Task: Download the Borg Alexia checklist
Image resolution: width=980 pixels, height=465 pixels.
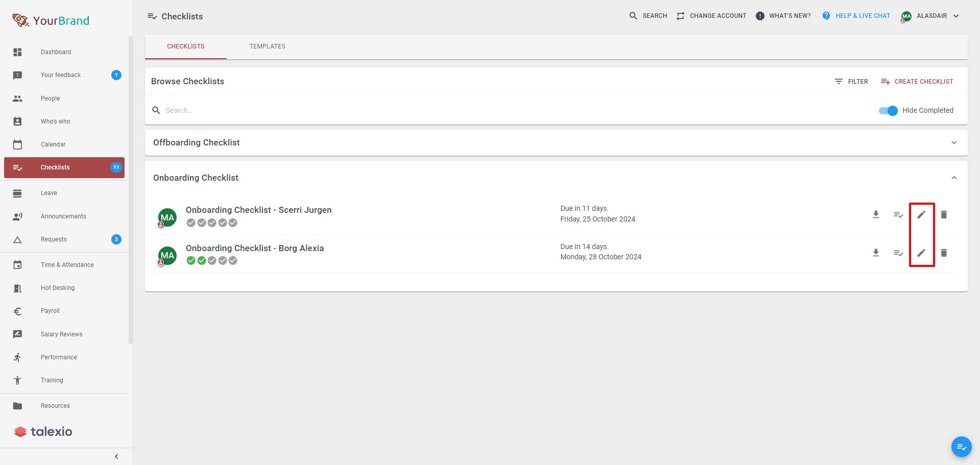Action: [x=876, y=253]
